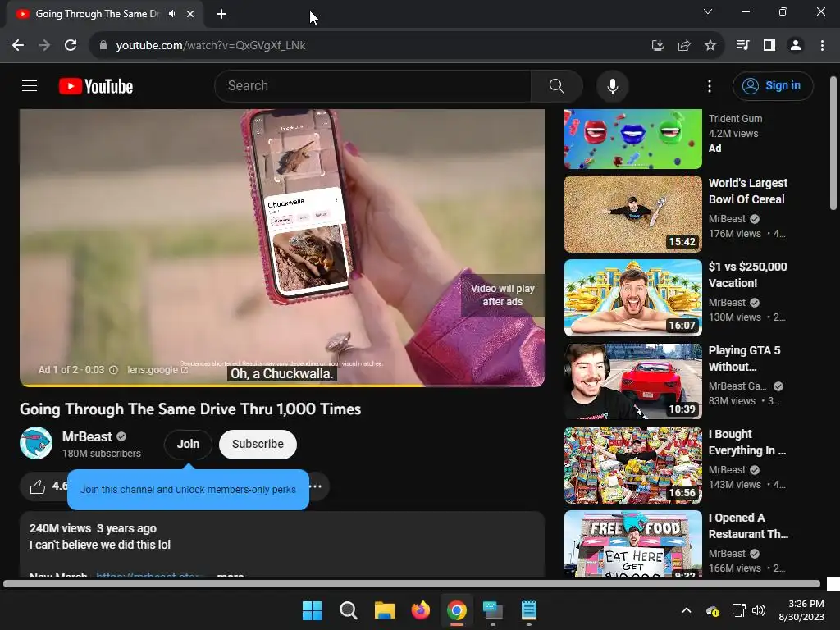The image size is (840, 630).
Task: Click ad info icon beside timer
Action: tap(113, 370)
